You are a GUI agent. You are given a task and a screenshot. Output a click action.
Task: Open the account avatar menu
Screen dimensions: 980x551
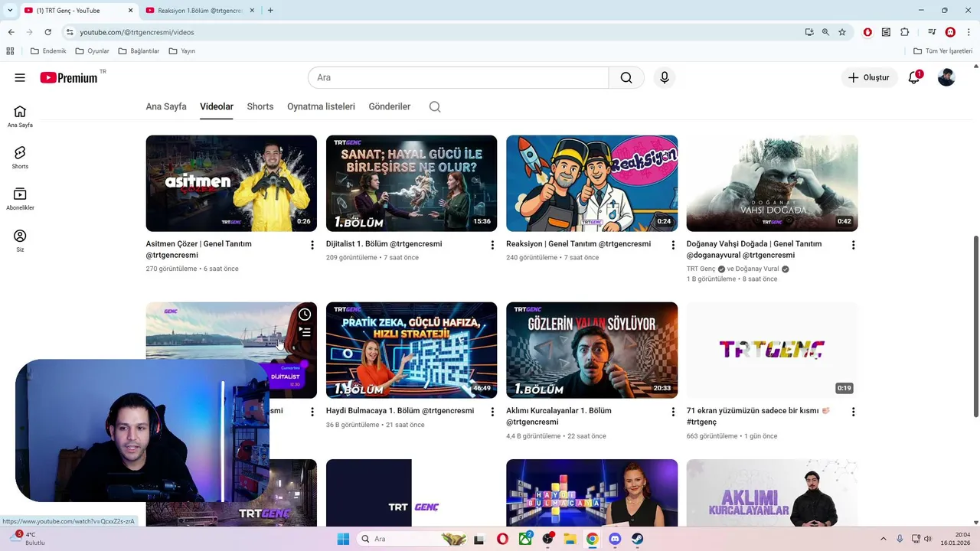click(x=946, y=77)
